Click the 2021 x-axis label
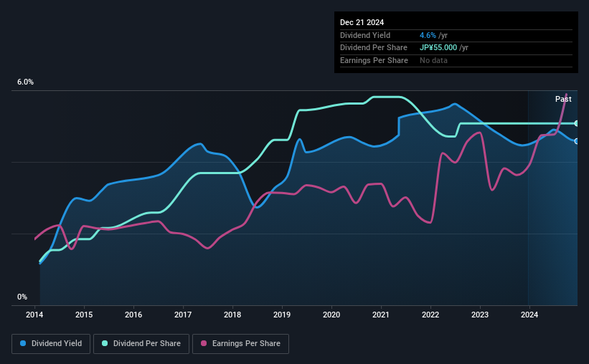Screen dimensions: 589x364 [381, 315]
